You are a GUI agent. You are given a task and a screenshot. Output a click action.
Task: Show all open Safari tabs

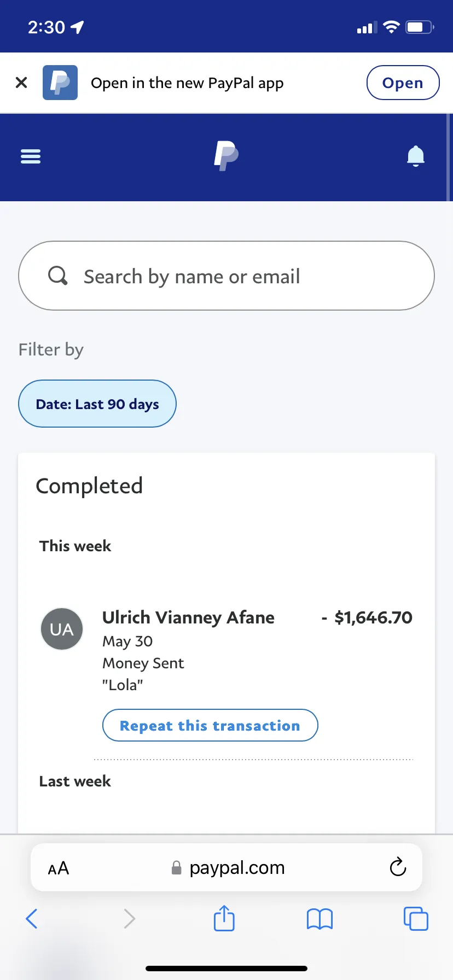[416, 919]
